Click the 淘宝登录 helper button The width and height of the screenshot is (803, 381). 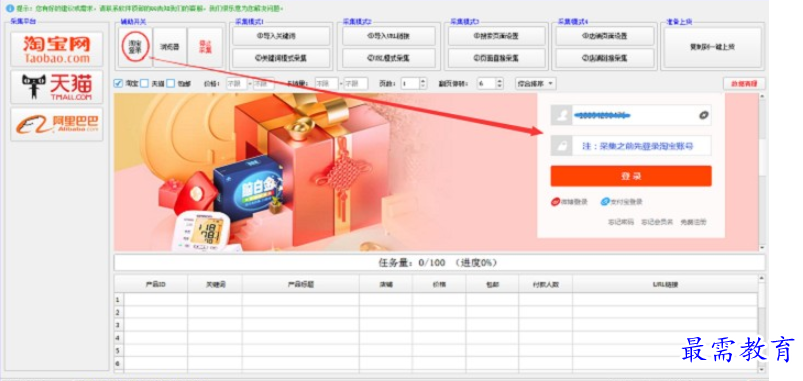point(135,47)
